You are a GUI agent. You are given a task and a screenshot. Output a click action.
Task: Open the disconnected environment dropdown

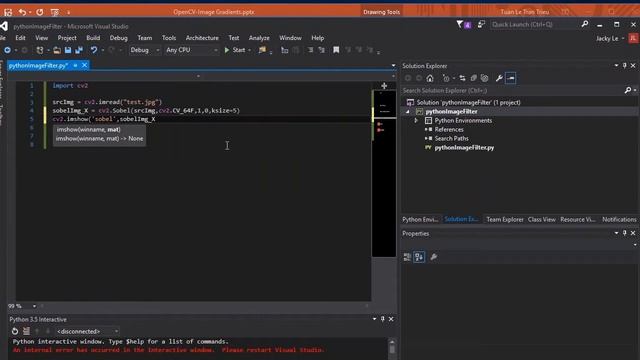click(87, 331)
